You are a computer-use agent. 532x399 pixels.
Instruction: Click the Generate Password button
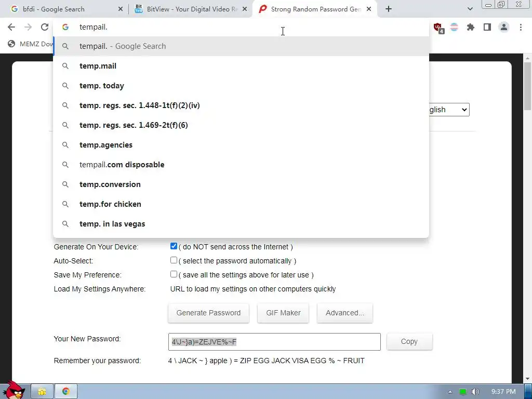click(209, 313)
